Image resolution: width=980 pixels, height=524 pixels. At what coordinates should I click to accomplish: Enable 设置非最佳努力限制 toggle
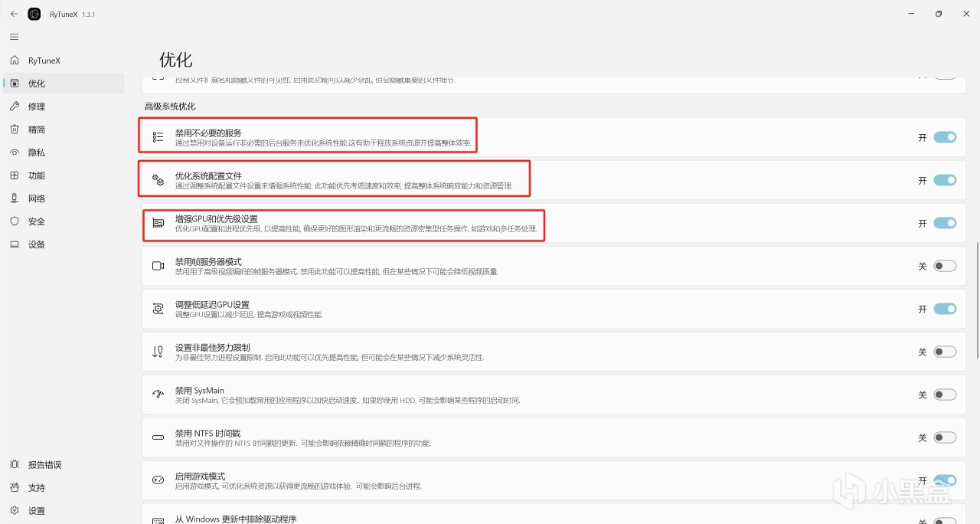point(945,352)
